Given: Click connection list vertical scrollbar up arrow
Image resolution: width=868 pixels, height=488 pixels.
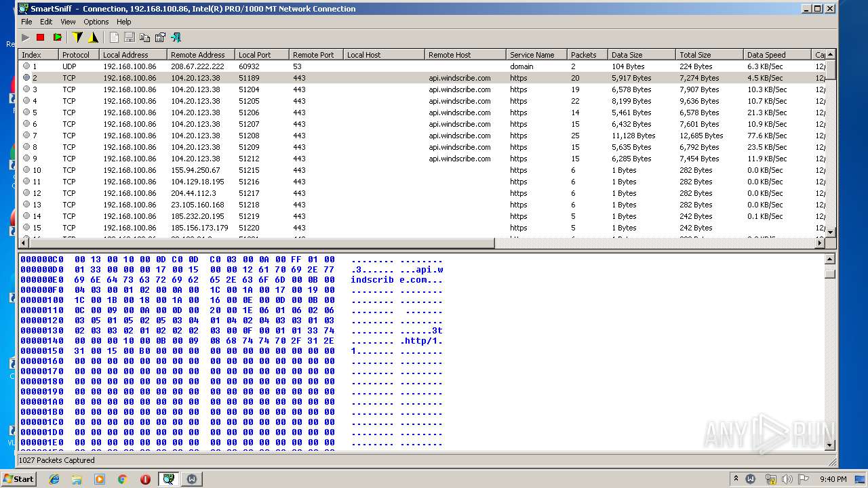Looking at the screenshot, I should (830, 55).
